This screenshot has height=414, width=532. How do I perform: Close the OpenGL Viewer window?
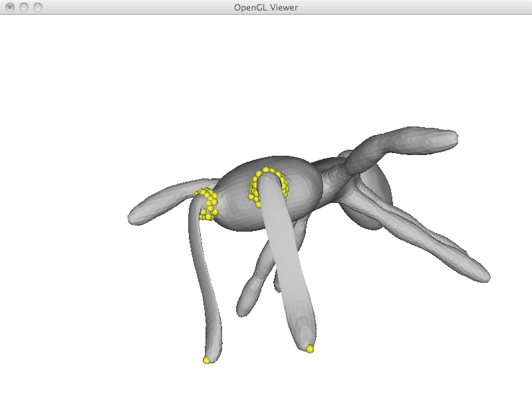[x=10, y=7]
